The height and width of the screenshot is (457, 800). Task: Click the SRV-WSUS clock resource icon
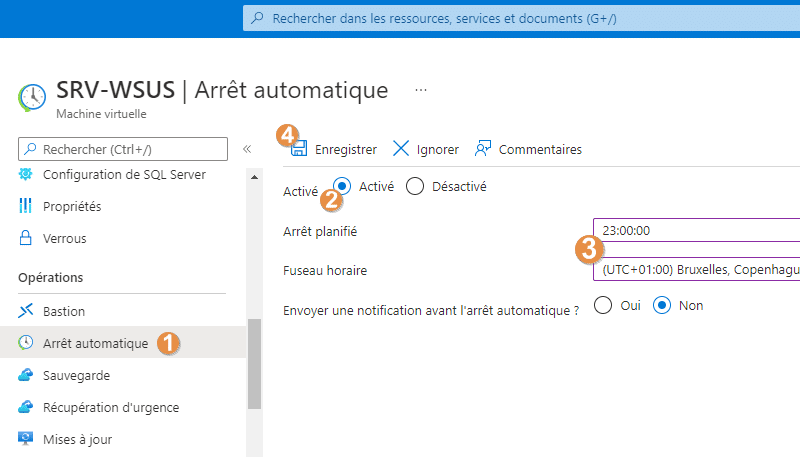32,97
